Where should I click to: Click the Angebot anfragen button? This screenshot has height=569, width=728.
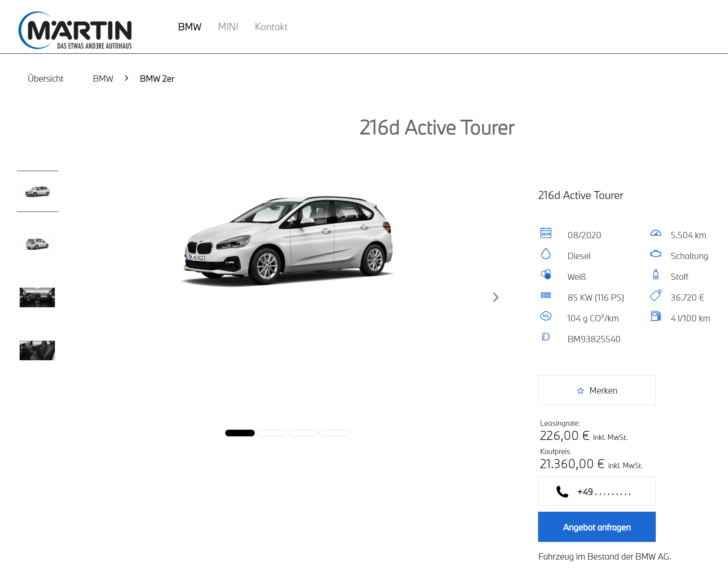coord(597,527)
